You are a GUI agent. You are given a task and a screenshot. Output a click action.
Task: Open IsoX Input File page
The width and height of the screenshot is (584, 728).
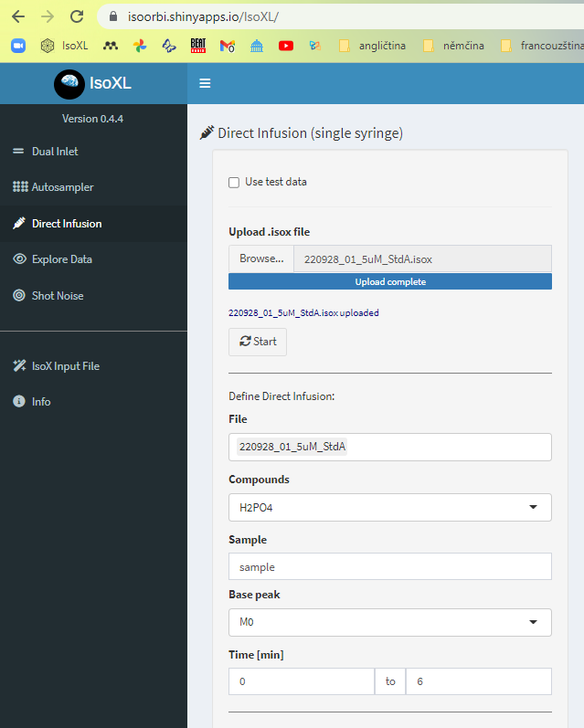(93, 366)
